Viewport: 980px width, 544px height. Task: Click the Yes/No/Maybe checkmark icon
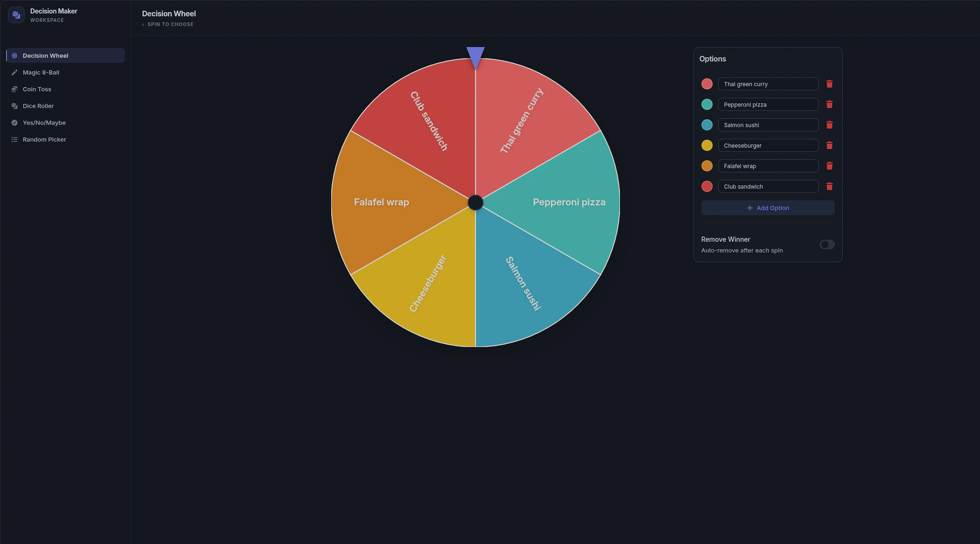click(15, 123)
